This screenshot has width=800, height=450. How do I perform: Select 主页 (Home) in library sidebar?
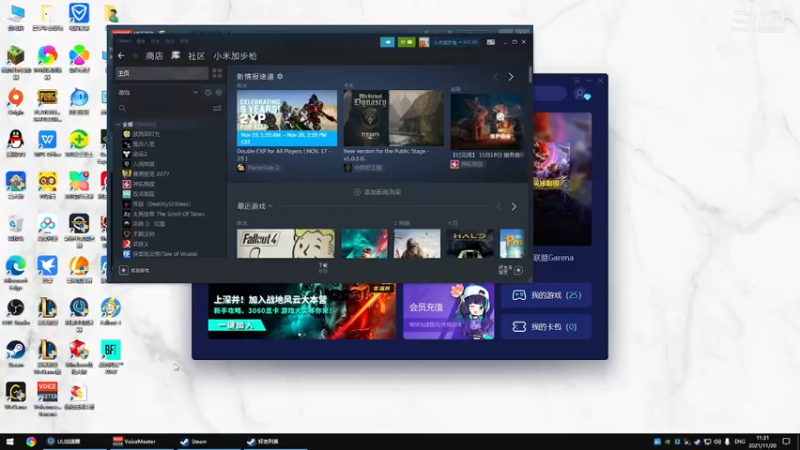162,73
